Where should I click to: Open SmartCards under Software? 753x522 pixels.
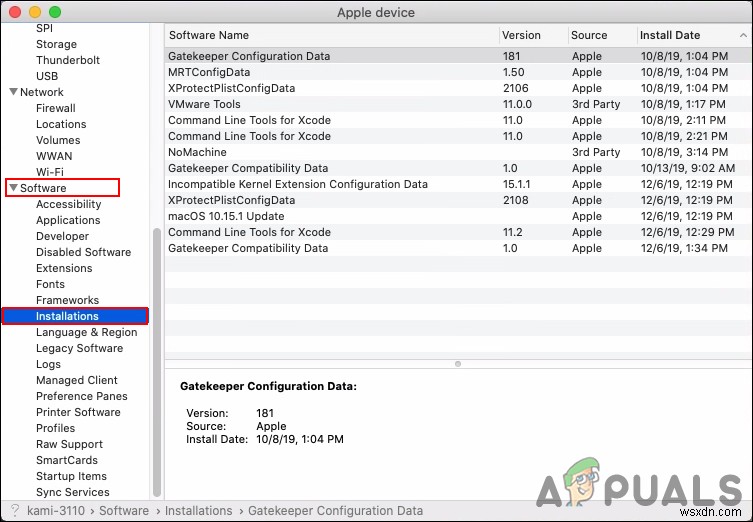(67, 460)
